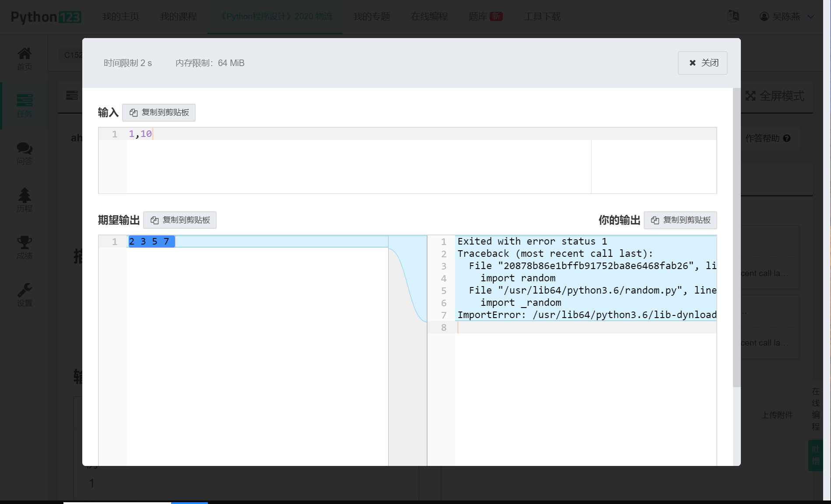
Task: Click the list menu icon behind the dialog
Action: click(72, 95)
